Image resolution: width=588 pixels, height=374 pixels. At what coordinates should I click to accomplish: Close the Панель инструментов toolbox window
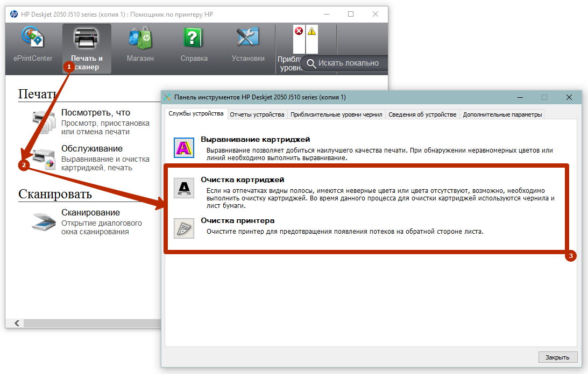pyautogui.click(x=569, y=97)
